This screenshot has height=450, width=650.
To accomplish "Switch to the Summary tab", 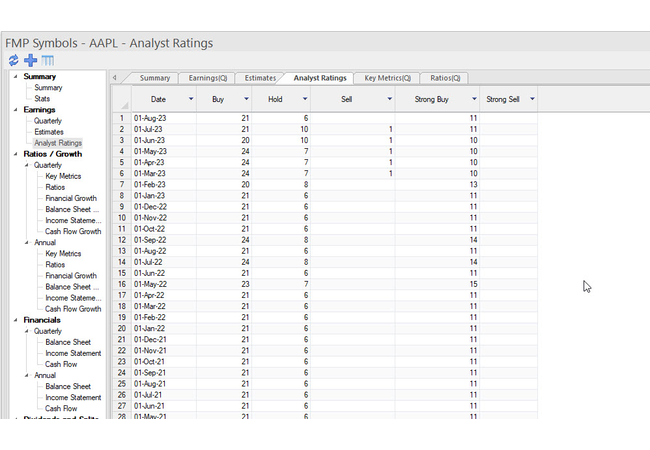I will point(155,78).
